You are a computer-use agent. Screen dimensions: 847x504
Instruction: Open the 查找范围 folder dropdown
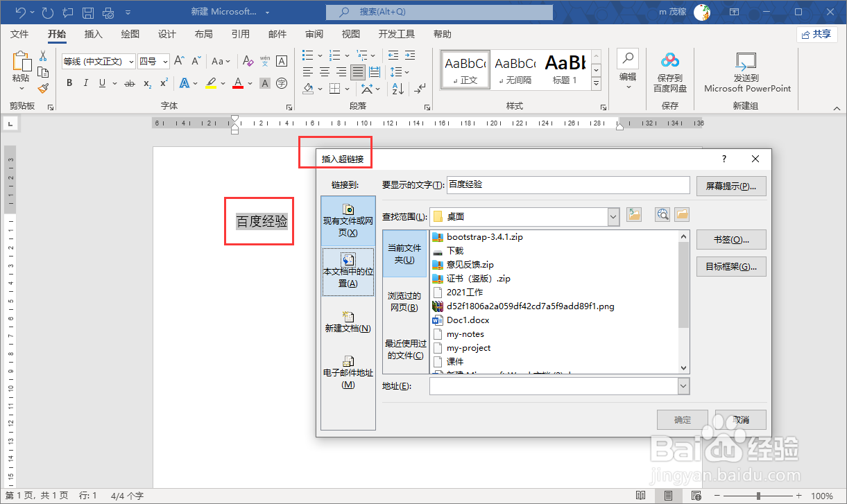[x=613, y=216]
